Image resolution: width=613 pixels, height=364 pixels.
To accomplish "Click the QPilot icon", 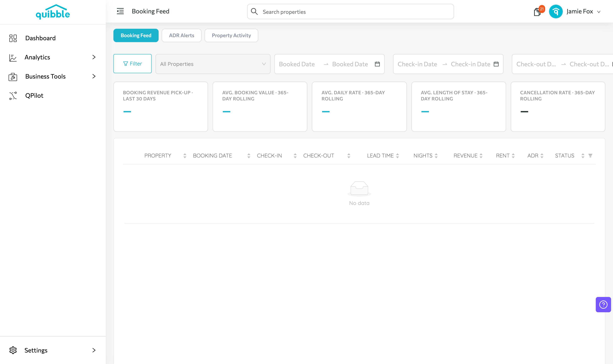I will pyautogui.click(x=13, y=96).
